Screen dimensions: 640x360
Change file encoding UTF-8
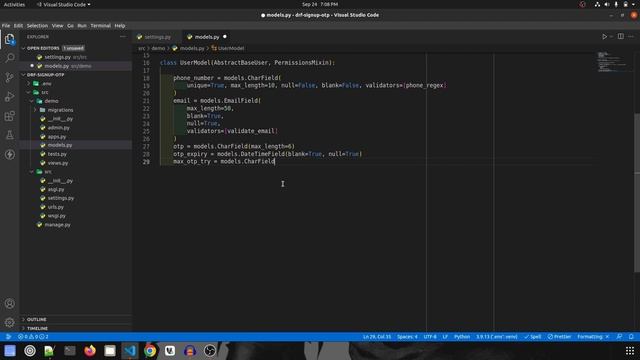(x=430, y=337)
